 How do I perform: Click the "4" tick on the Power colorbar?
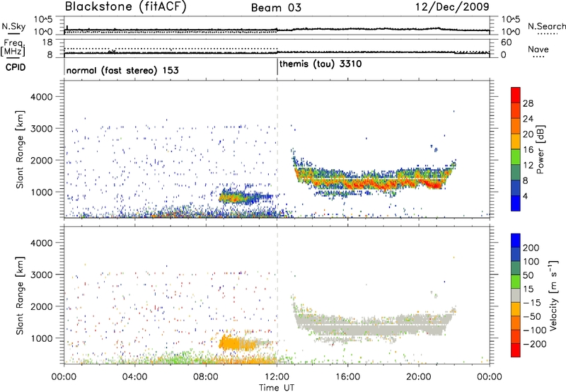[x=526, y=197]
